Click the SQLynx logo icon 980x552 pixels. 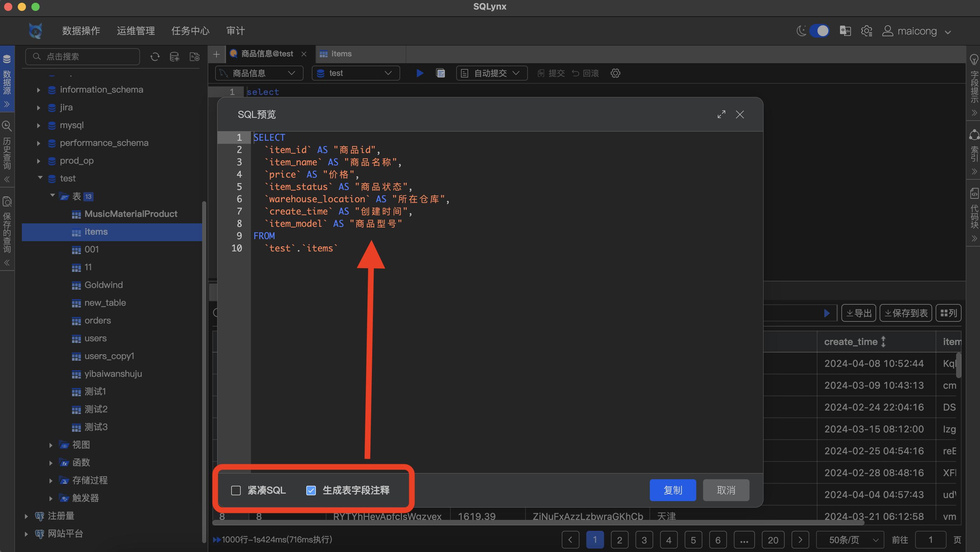coord(36,31)
